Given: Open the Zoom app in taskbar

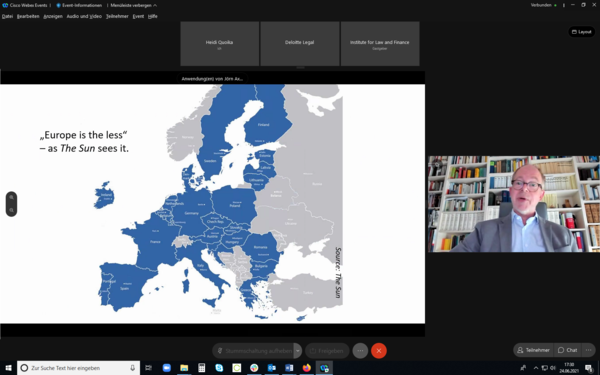Looking at the screenshot, I should [x=166, y=368].
